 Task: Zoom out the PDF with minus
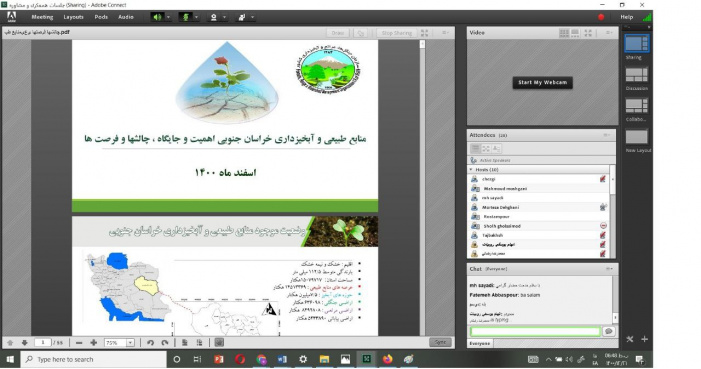pyautogui.click(x=79, y=343)
